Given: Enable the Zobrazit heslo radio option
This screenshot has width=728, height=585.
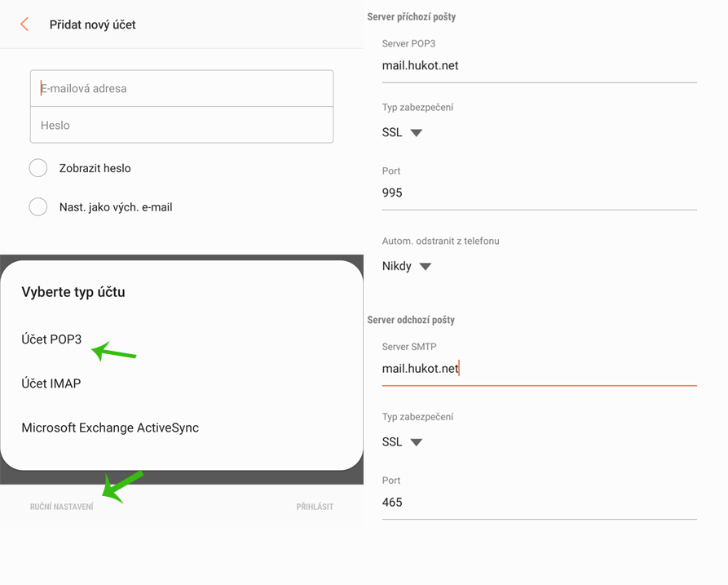Looking at the screenshot, I should point(38,168).
